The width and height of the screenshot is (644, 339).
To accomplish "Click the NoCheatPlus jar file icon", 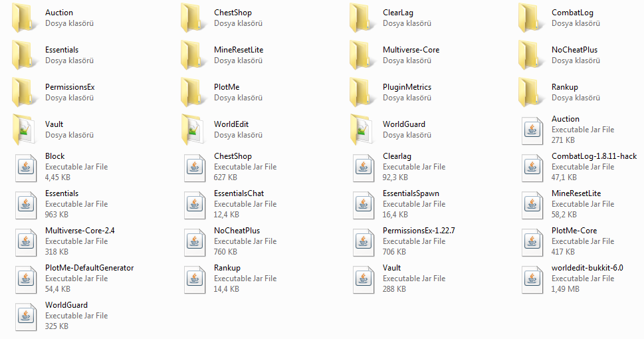I will [x=195, y=243].
